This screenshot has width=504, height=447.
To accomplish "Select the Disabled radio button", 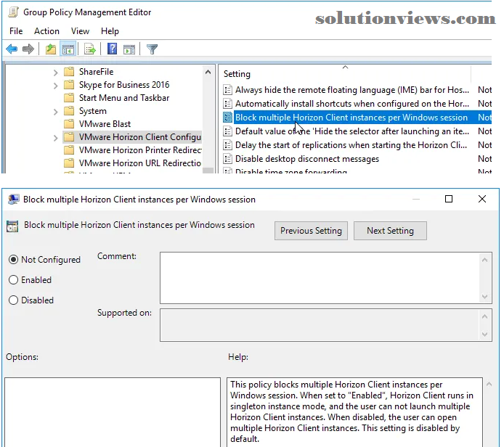I will 13,300.
